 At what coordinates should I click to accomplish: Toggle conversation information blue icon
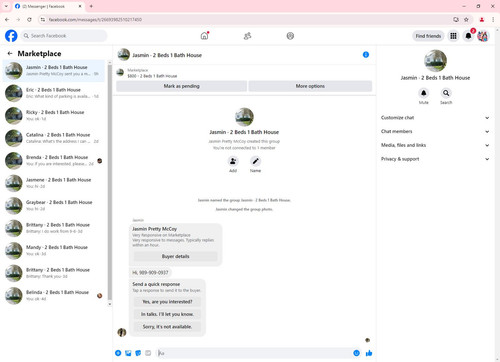[366, 55]
